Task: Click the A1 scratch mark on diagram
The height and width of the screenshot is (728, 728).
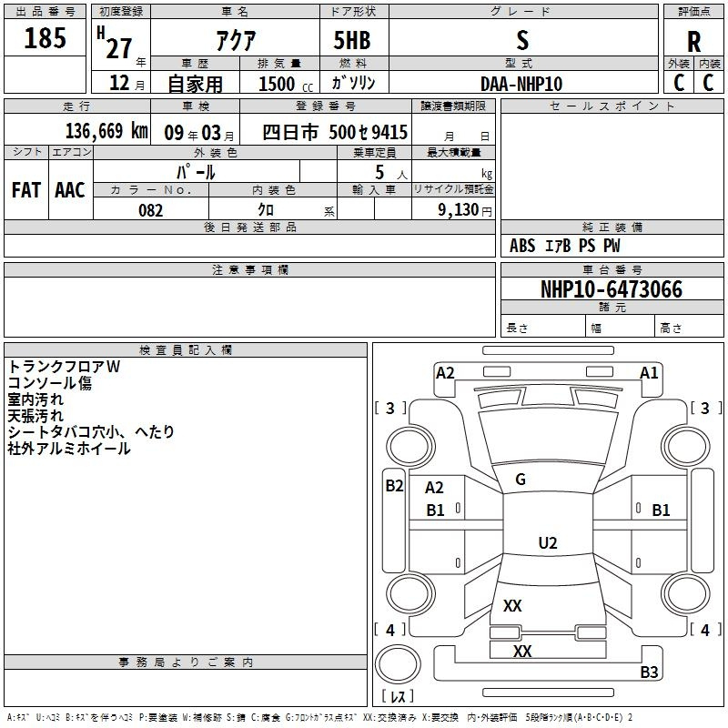Action: coord(649,372)
